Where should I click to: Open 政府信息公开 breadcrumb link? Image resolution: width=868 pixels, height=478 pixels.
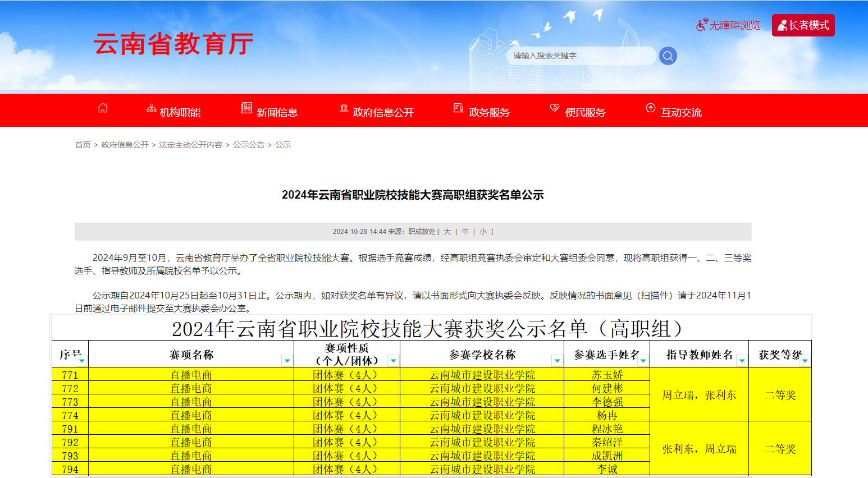pyautogui.click(x=125, y=145)
